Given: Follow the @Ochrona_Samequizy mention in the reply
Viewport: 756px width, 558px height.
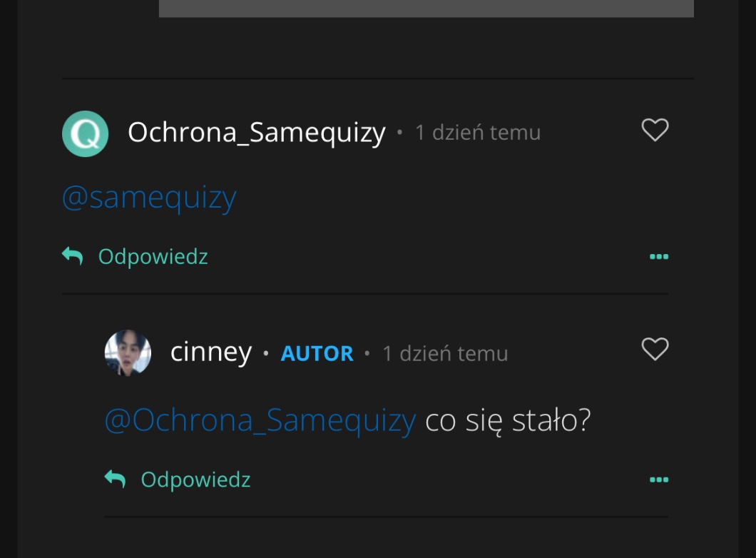Looking at the screenshot, I should (260, 420).
